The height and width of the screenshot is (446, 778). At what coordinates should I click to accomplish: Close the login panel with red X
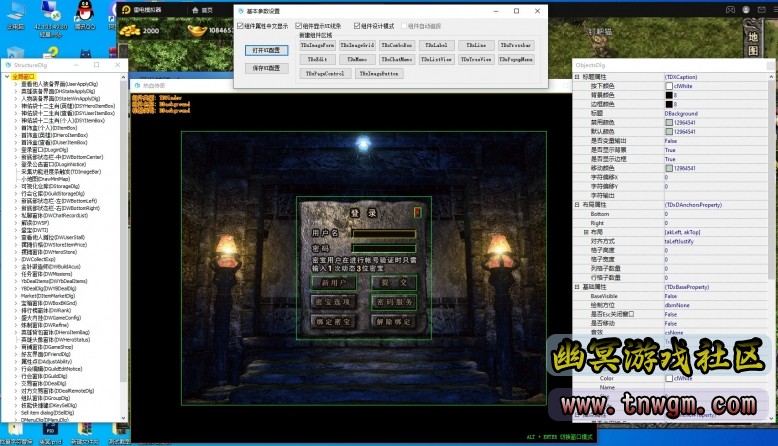[x=417, y=212]
